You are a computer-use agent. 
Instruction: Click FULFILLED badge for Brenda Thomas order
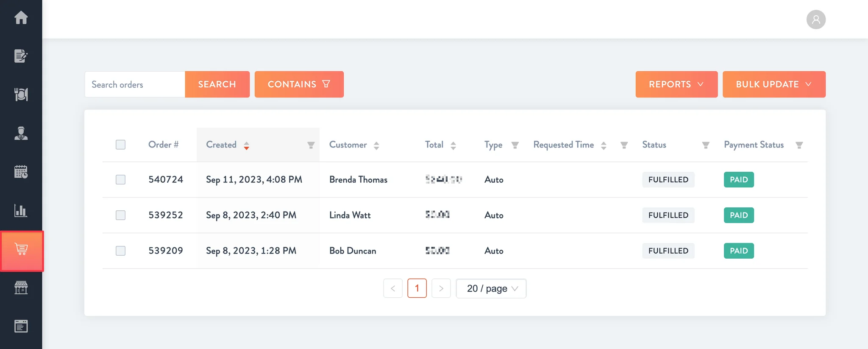[x=668, y=179]
